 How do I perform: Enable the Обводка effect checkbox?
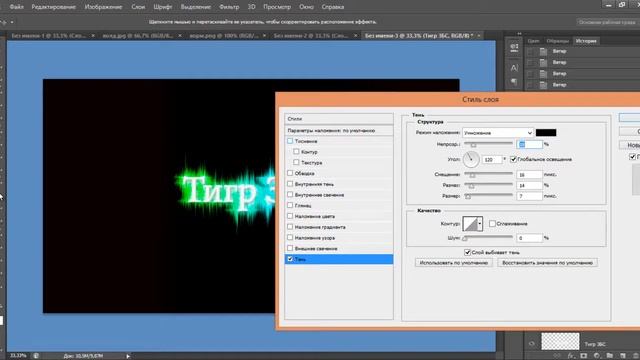[x=290, y=173]
